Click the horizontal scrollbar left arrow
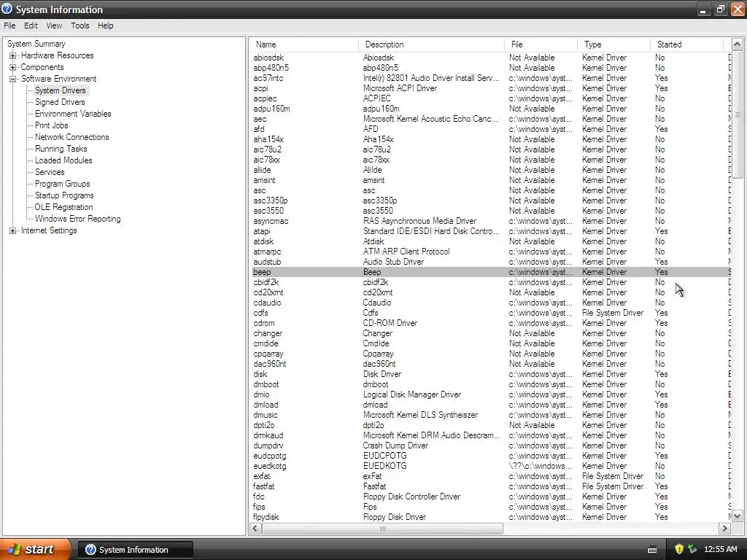 click(x=256, y=528)
